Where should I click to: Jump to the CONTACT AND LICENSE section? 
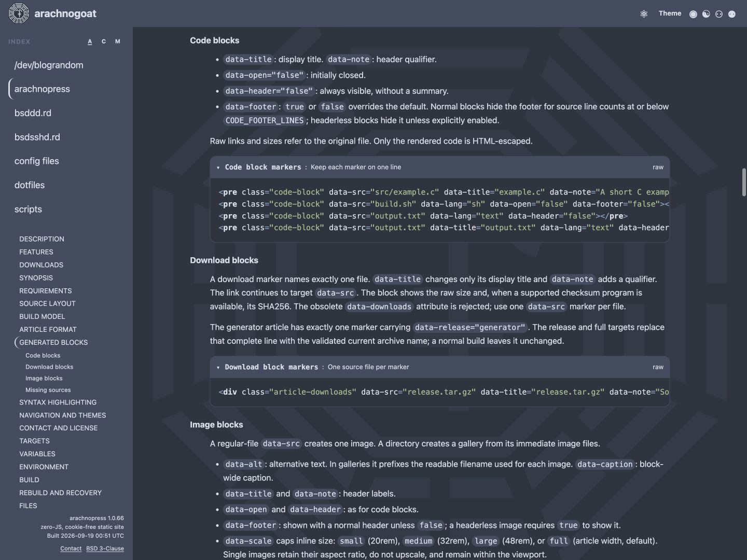(x=58, y=428)
